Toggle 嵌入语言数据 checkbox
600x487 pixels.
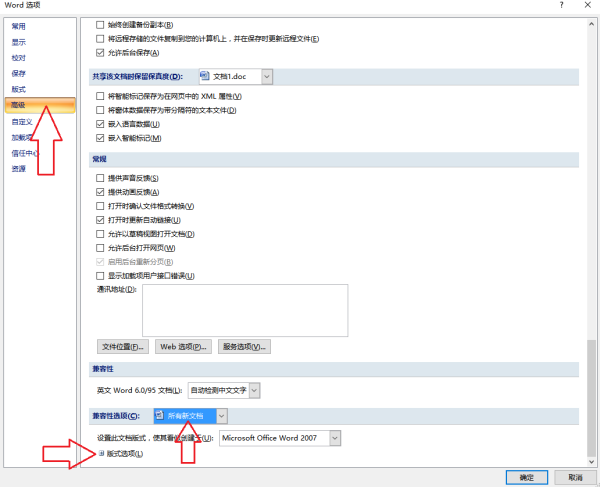pyautogui.click(x=100, y=124)
